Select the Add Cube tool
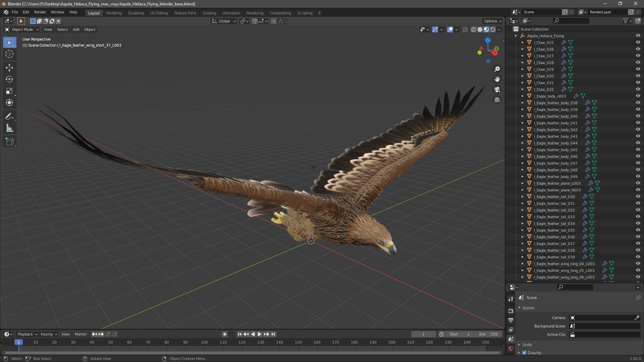This screenshot has width=644, height=362. [9, 142]
